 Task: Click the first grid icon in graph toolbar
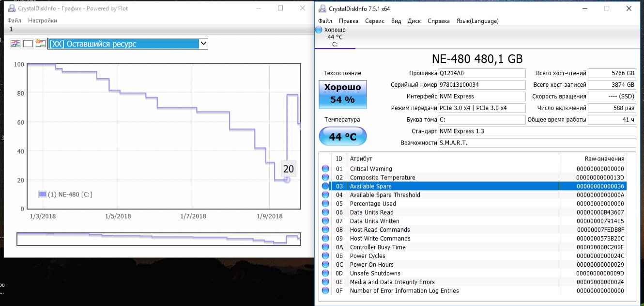point(15,44)
